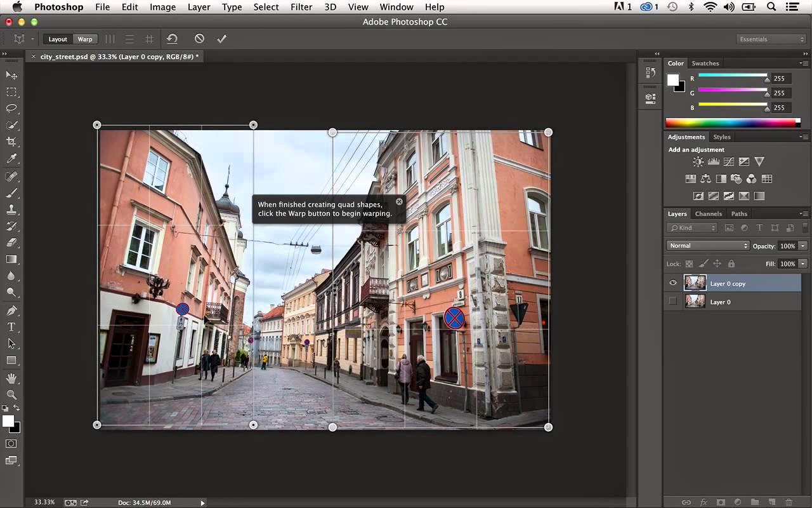Image resolution: width=812 pixels, height=508 pixels.
Task: Select the Horizontal Type tool
Action: (11, 327)
